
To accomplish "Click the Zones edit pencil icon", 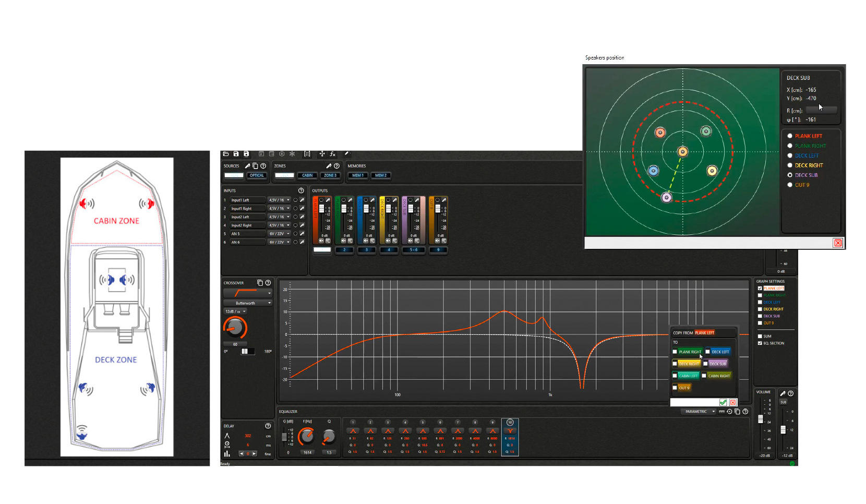I will click(x=329, y=166).
